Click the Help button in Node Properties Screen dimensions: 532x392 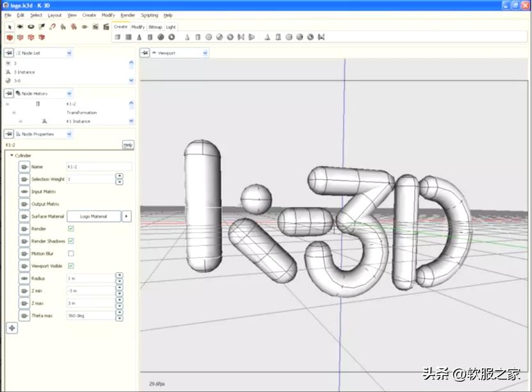click(x=128, y=145)
